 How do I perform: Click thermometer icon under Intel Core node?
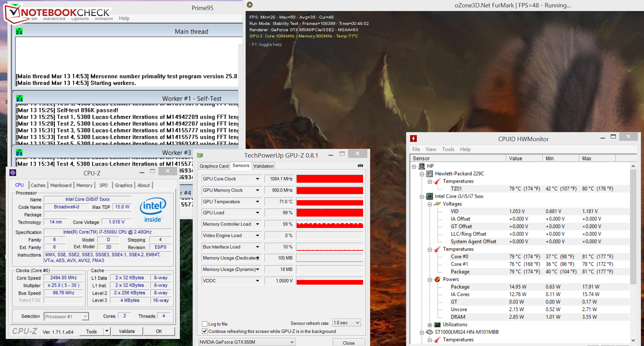[x=437, y=249]
